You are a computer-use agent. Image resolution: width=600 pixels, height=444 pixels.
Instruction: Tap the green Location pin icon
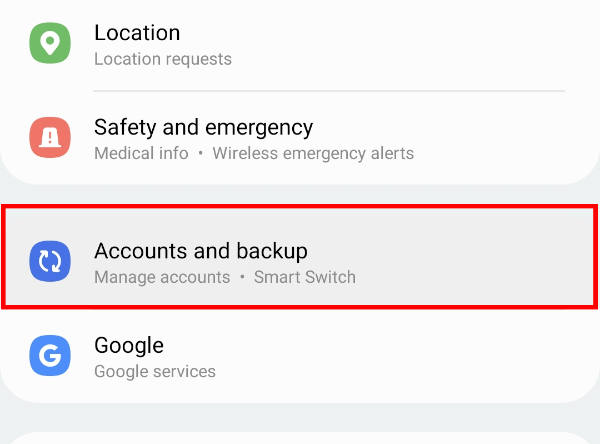click(50, 45)
